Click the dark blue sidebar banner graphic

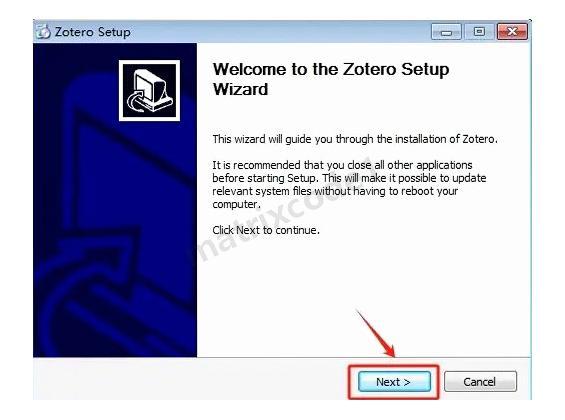[115, 200]
